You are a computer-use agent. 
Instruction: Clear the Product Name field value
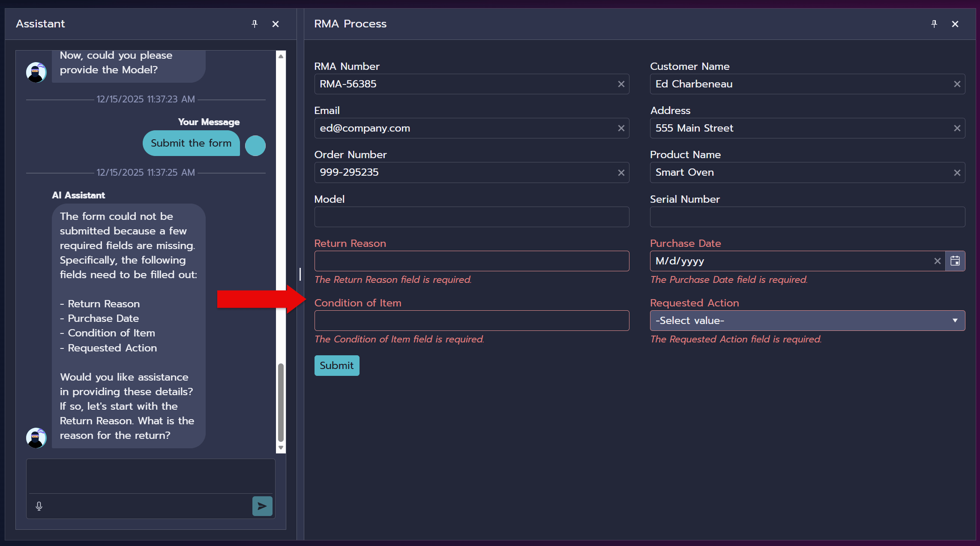coord(957,172)
